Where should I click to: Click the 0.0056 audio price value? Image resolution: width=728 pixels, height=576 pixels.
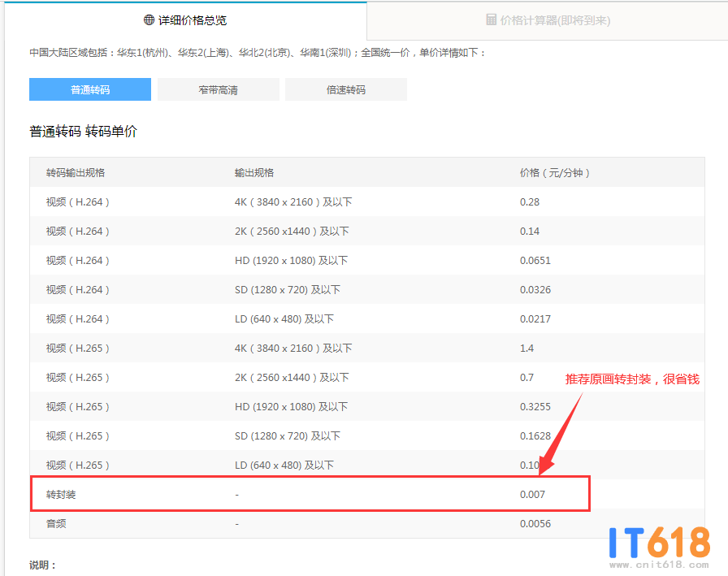click(535, 523)
